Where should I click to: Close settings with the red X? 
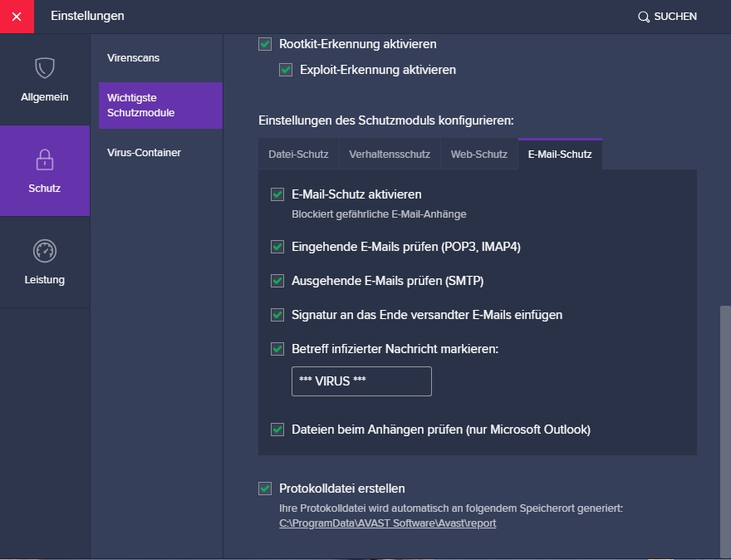click(17, 17)
